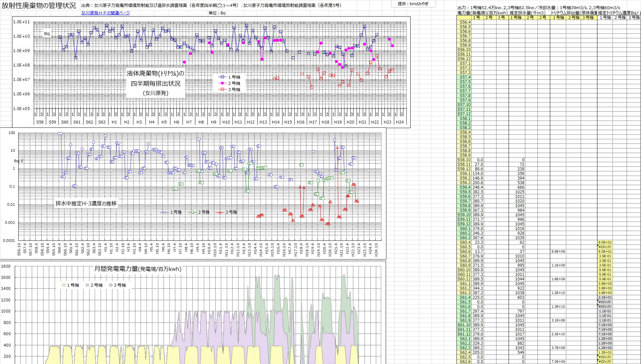The height and width of the screenshot is (364, 641).
Task: Click 3号機 legend entry in H-3 concentration chart
Action: (227, 212)
